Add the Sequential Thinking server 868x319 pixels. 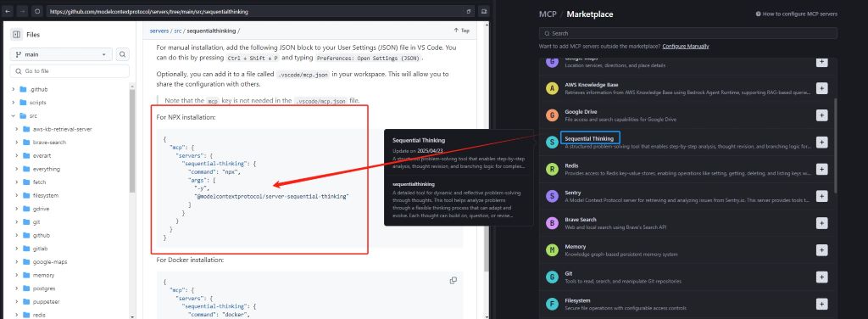click(x=822, y=143)
